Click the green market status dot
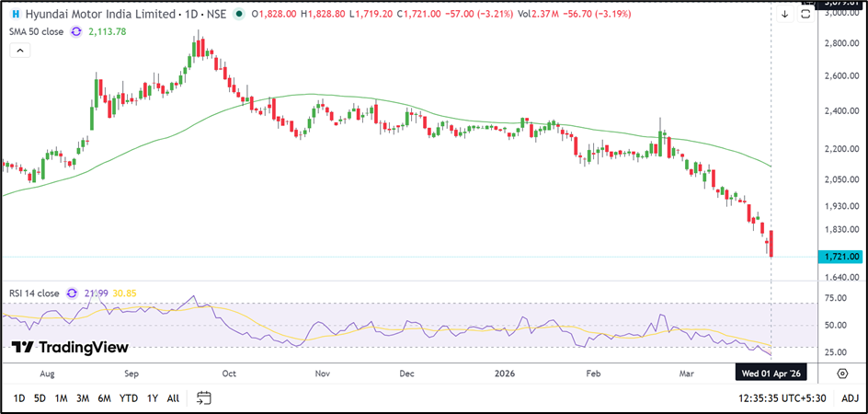Screen dimensions: 868x414 click(x=241, y=15)
